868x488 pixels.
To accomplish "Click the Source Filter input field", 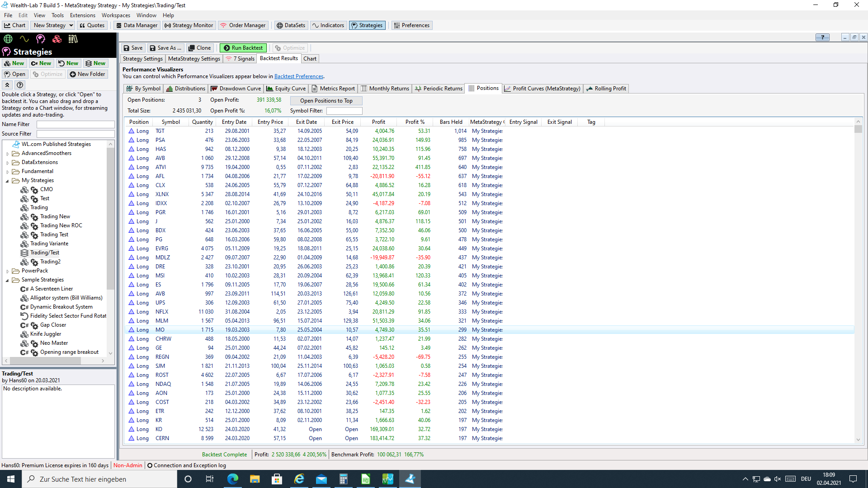I will click(75, 134).
